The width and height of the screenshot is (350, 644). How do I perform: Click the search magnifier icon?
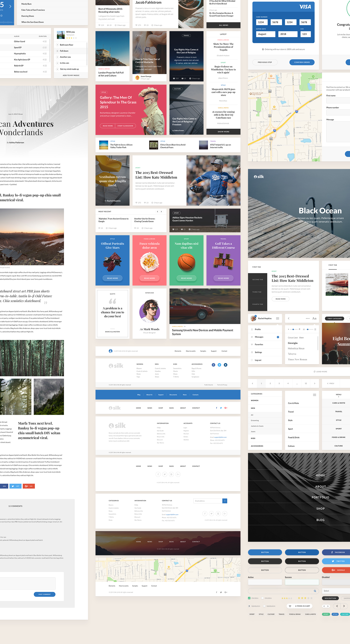(x=315, y=591)
